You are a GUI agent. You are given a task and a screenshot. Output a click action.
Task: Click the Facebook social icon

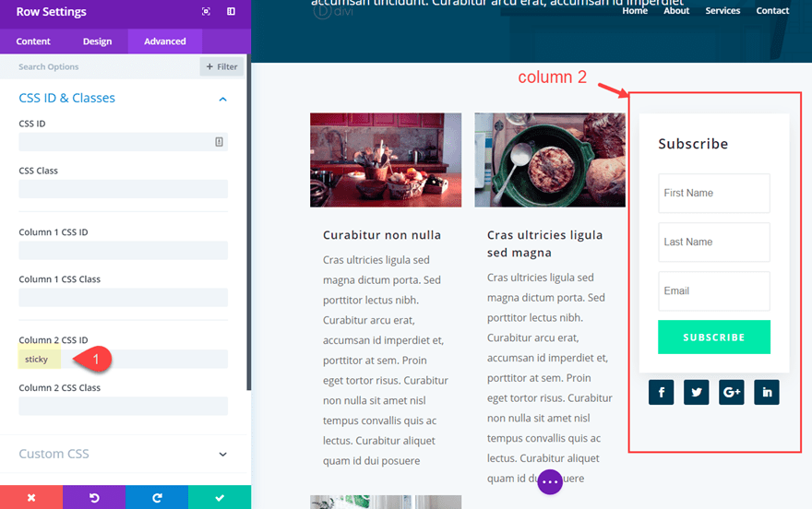tap(661, 392)
